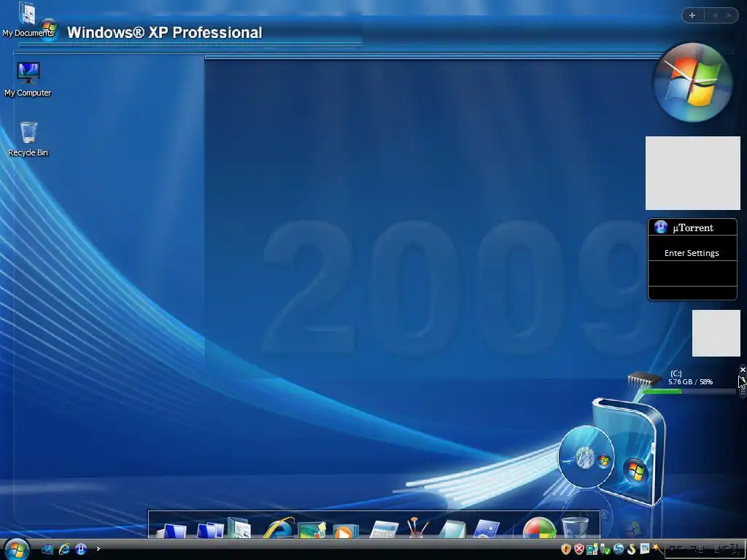Click the Windows XP Professional title text

point(164,32)
